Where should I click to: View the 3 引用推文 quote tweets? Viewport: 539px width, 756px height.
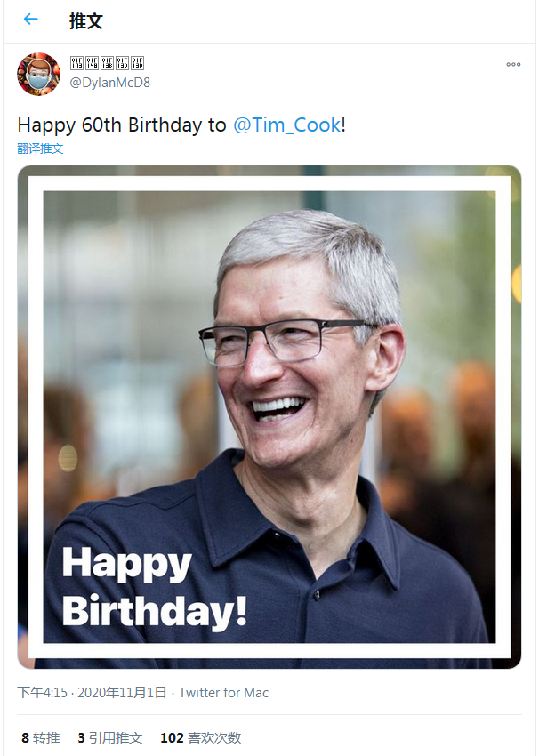109,737
